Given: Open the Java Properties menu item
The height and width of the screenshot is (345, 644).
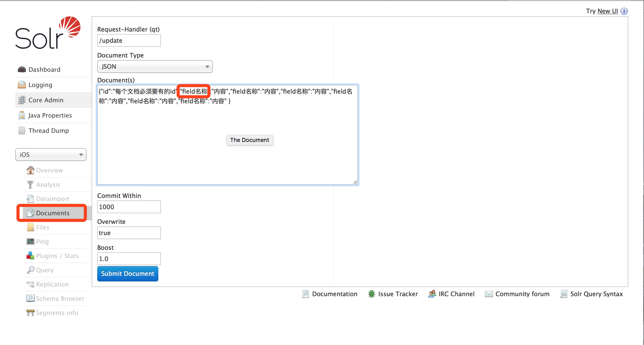Looking at the screenshot, I should (53, 115).
